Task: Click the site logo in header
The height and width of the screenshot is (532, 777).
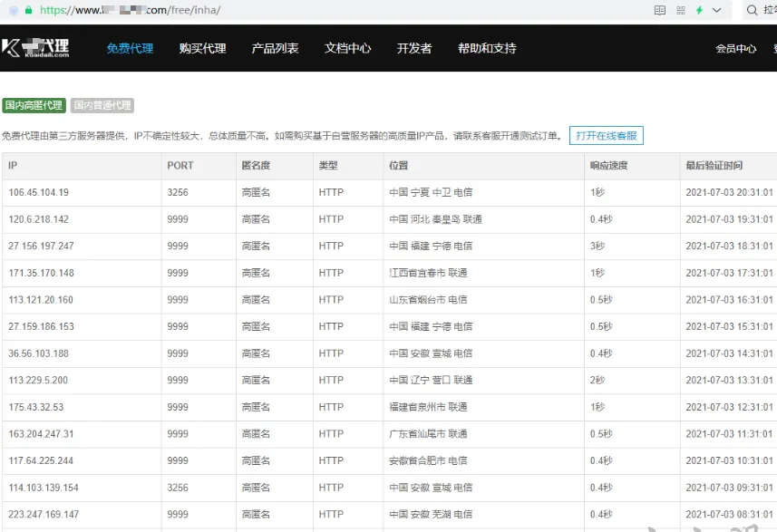Action: 35,48
